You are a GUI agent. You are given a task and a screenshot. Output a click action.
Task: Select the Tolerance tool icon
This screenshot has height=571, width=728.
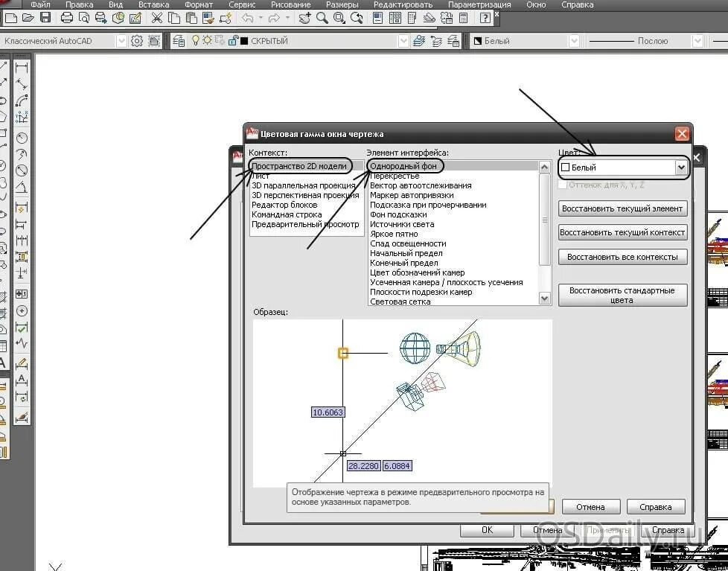(22, 294)
